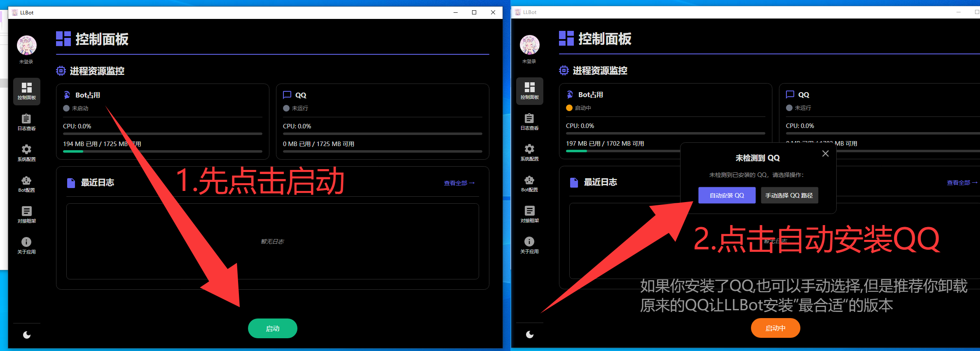Click 未运行 status in right window QQ card
Screen dimensions: 980x351
point(799,108)
